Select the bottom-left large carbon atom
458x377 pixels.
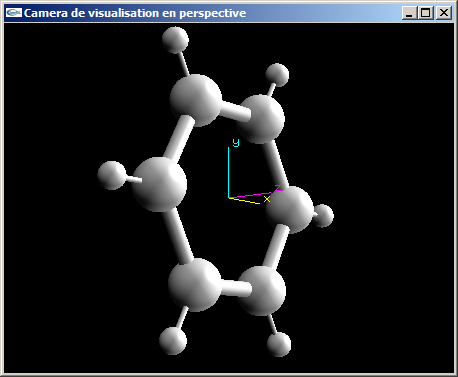[x=195, y=285]
